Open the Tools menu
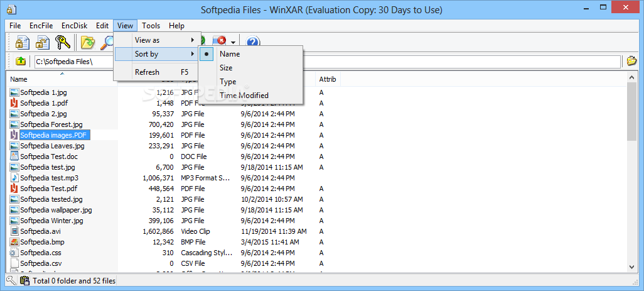Screen dimensions: 644x291 [151, 26]
